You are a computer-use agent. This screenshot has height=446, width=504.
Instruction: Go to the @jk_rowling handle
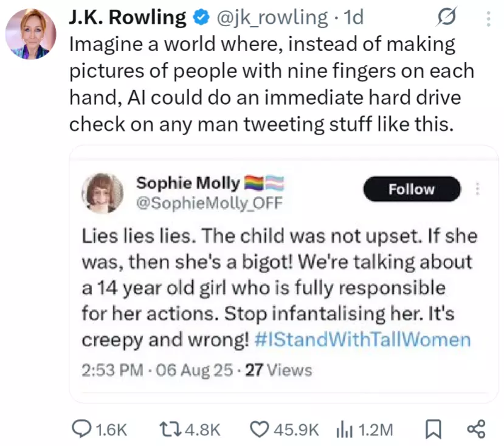(272, 18)
